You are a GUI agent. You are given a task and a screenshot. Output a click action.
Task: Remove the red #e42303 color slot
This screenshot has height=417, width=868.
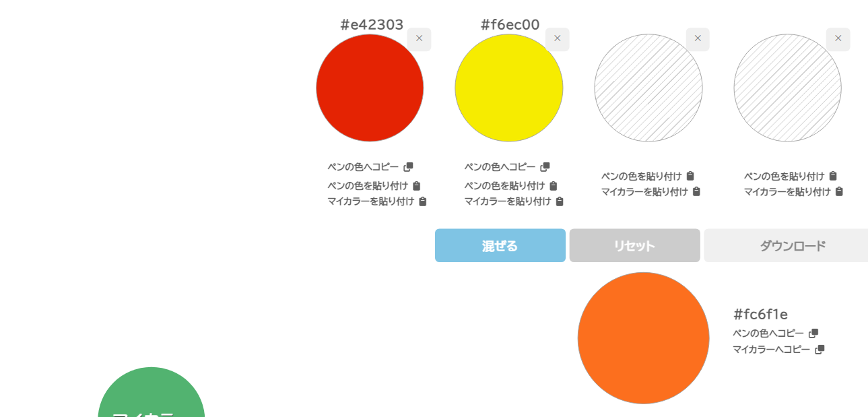point(419,39)
